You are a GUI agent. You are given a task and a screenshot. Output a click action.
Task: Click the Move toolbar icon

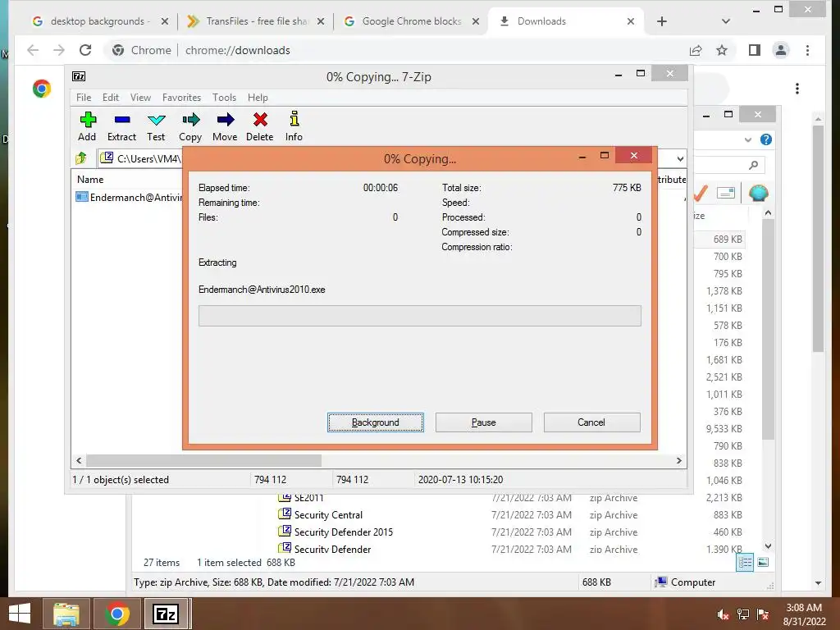(225, 120)
